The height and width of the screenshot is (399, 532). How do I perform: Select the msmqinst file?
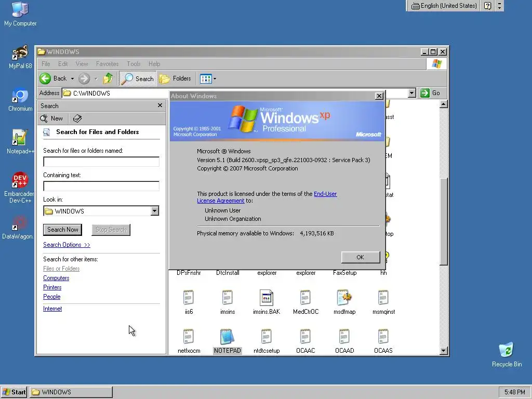383,302
